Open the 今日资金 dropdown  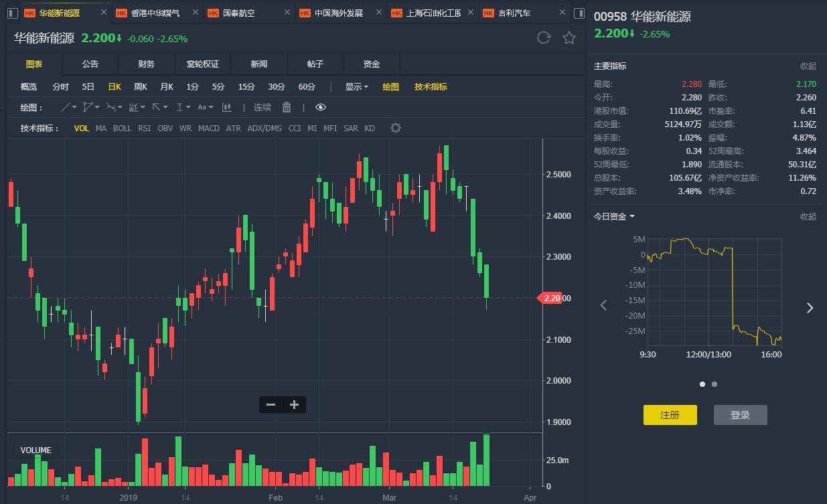click(614, 216)
